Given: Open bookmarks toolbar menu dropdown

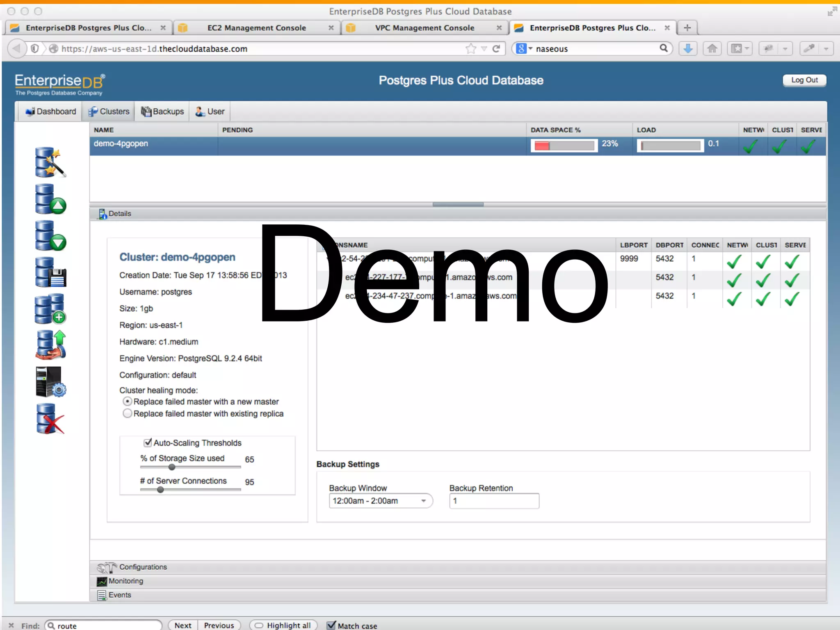Looking at the screenshot, I should click(746, 49).
